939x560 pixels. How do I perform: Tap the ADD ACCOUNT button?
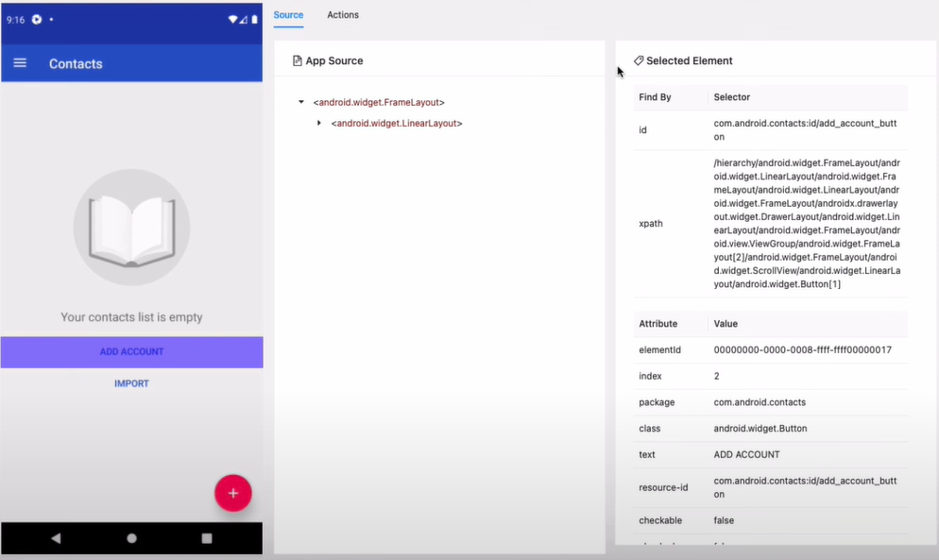(131, 351)
